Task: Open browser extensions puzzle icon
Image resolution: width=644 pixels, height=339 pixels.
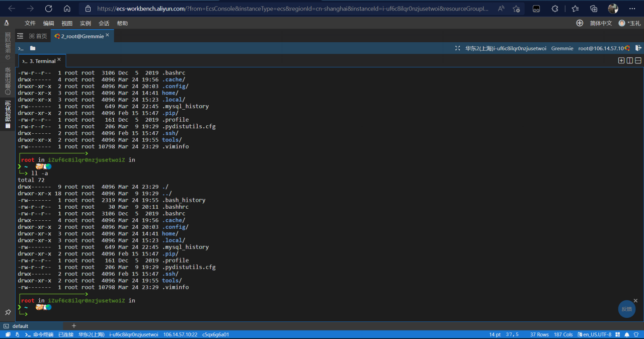Action: click(x=555, y=9)
